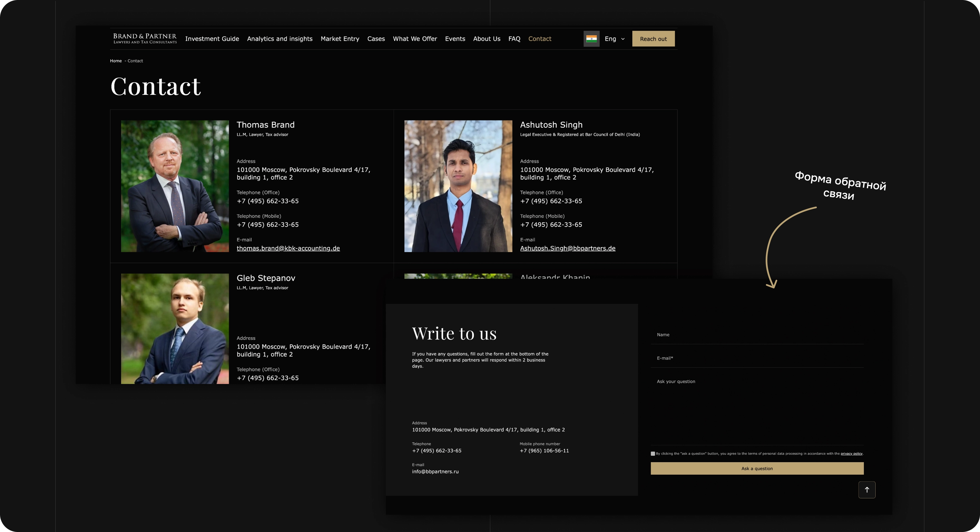Click Ashutosh Singh's portrait photo

click(x=458, y=186)
